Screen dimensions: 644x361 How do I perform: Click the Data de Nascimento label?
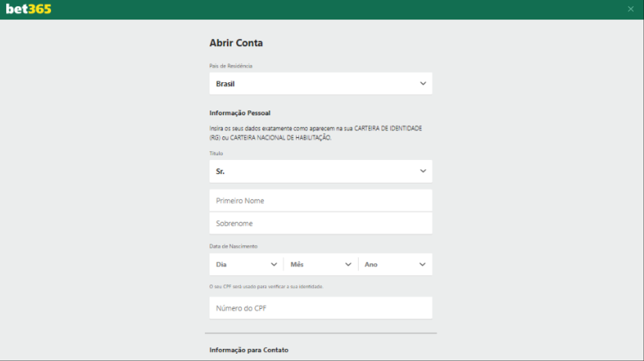233,246
